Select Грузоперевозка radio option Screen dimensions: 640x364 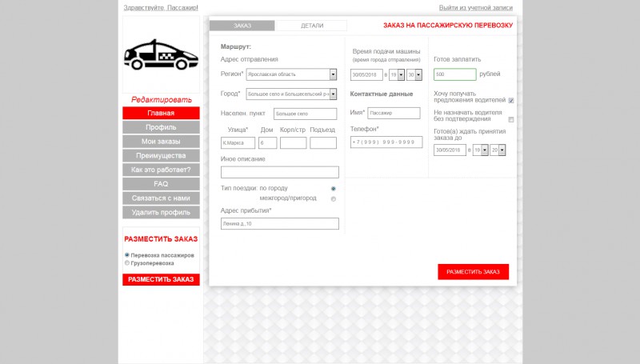point(127,263)
